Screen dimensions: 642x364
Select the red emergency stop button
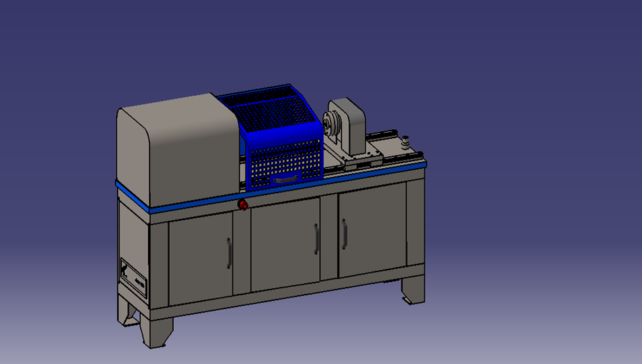pos(243,204)
